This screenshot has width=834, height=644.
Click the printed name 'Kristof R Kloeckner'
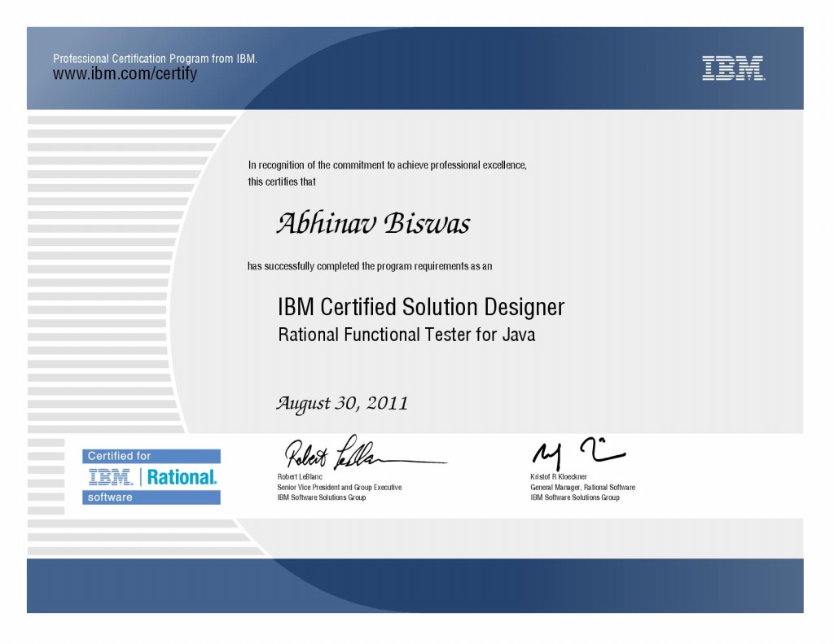559,476
